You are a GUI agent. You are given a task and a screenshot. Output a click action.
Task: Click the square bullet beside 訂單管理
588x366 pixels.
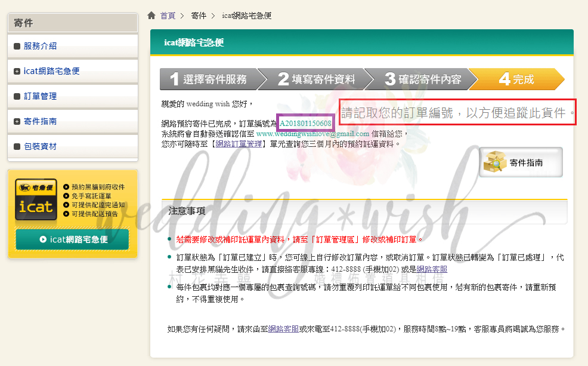point(17,96)
